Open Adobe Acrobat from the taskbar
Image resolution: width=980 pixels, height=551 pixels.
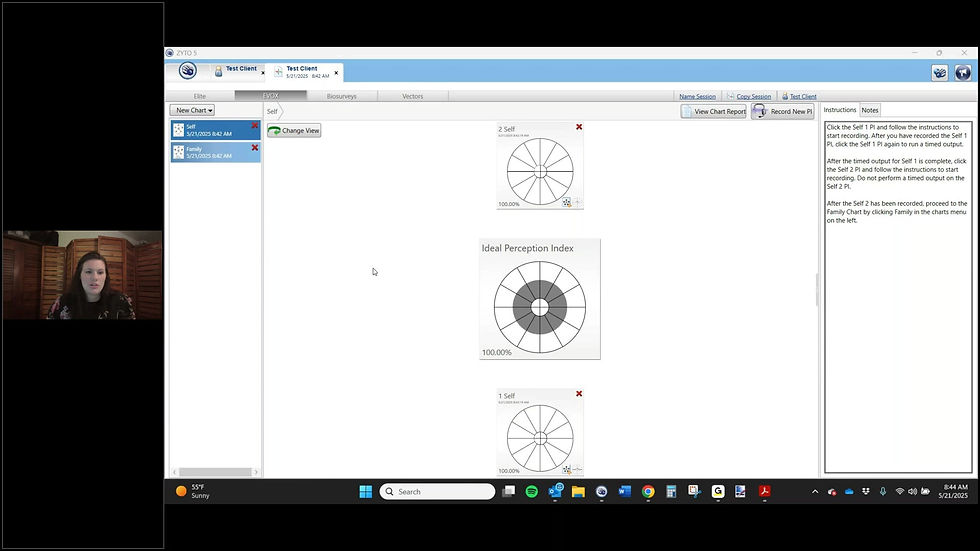click(x=764, y=492)
